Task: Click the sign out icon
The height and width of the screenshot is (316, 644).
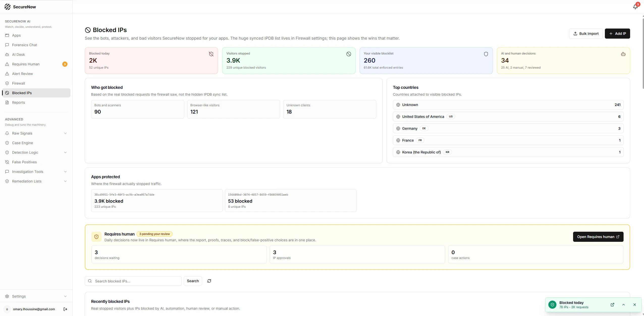Action: [65, 309]
